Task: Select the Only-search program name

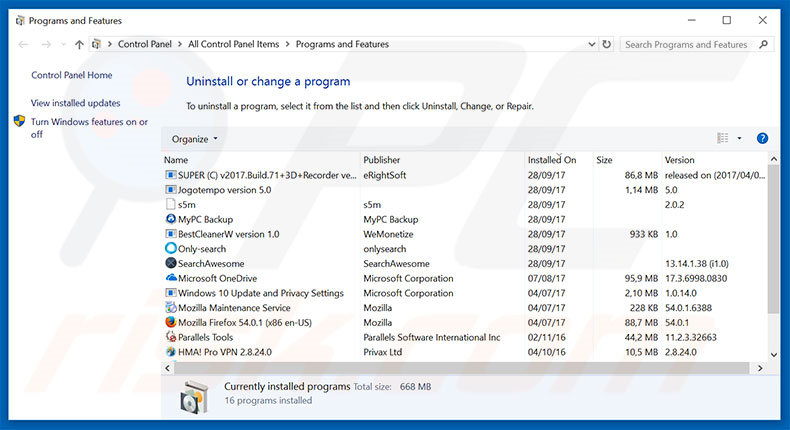Action: 202,249
